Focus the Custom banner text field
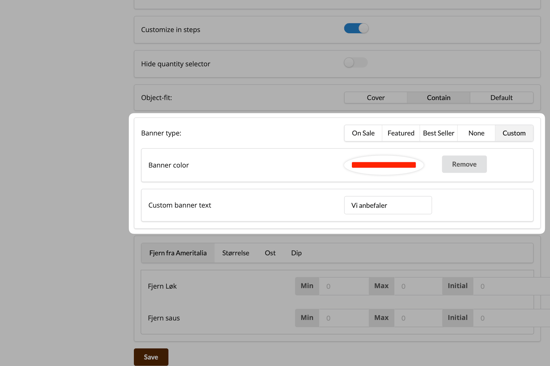Viewport: 550px width, 366px height. [x=388, y=205]
